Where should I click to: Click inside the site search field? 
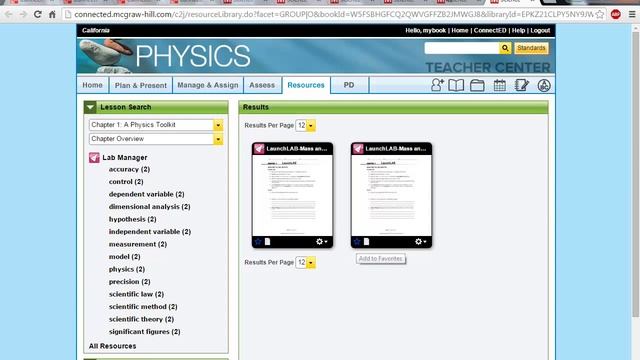pos(462,48)
